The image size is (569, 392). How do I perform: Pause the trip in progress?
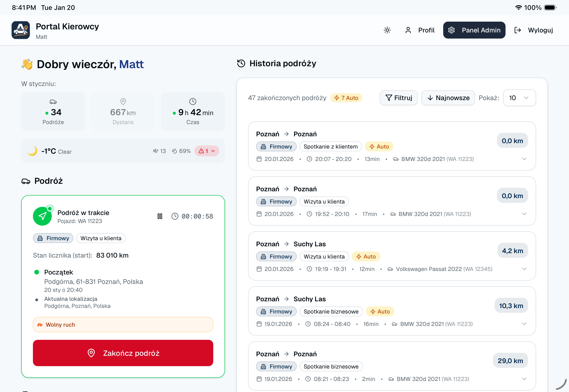click(x=160, y=216)
